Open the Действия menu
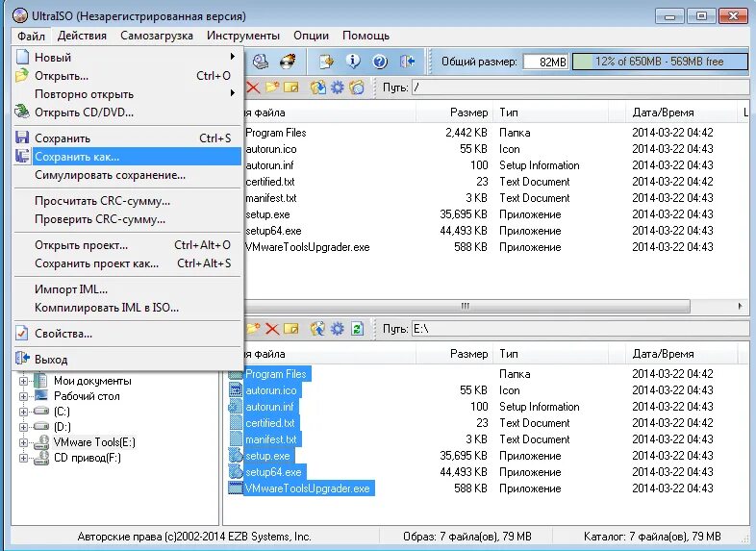 coord(82,36)
